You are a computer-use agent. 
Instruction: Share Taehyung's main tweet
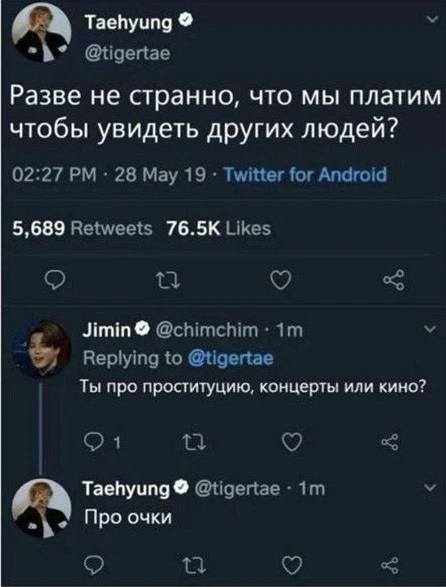coord(394,280)
